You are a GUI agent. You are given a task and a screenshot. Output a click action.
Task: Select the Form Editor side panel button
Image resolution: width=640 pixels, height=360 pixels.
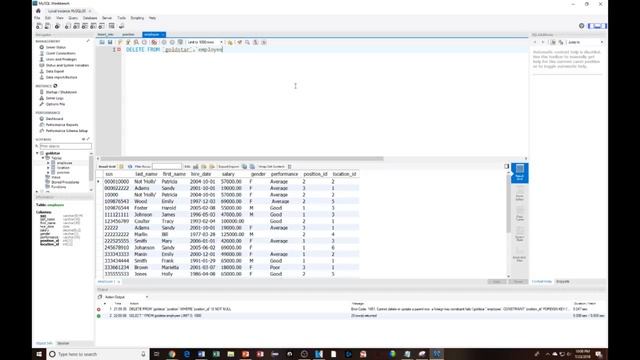coord(520,193)
